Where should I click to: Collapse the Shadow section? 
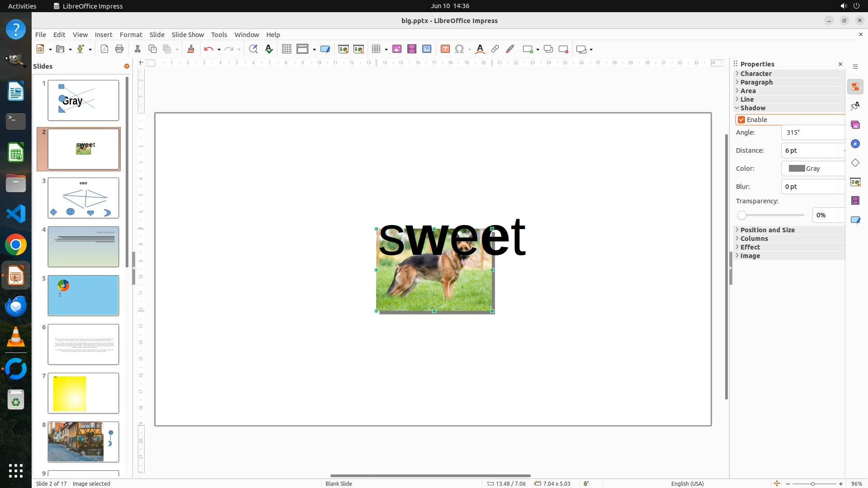coord(753,108)
